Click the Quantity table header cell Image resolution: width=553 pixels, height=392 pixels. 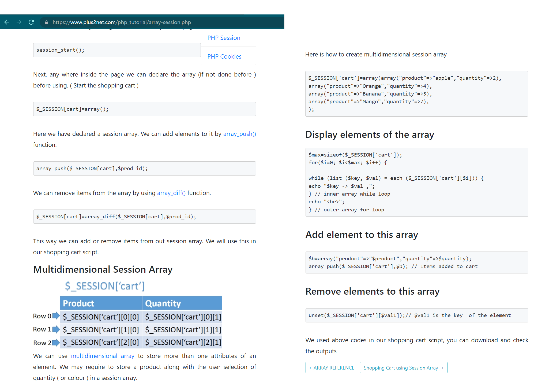pyautogui.click(x=182, y=303)
